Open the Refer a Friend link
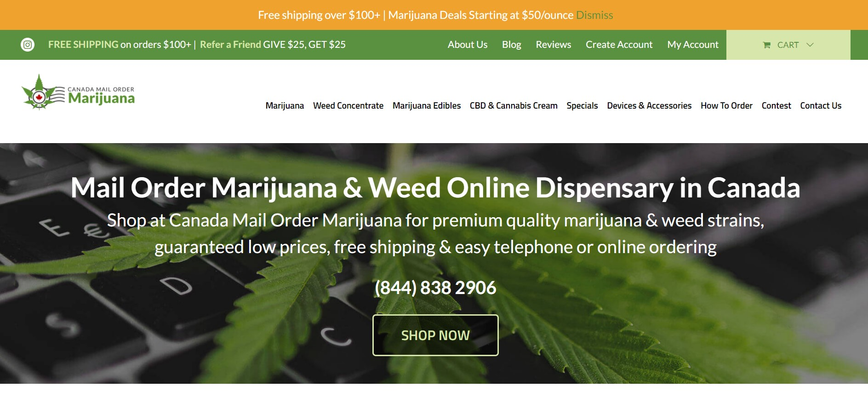868x410 pixels. pos(230,45)
